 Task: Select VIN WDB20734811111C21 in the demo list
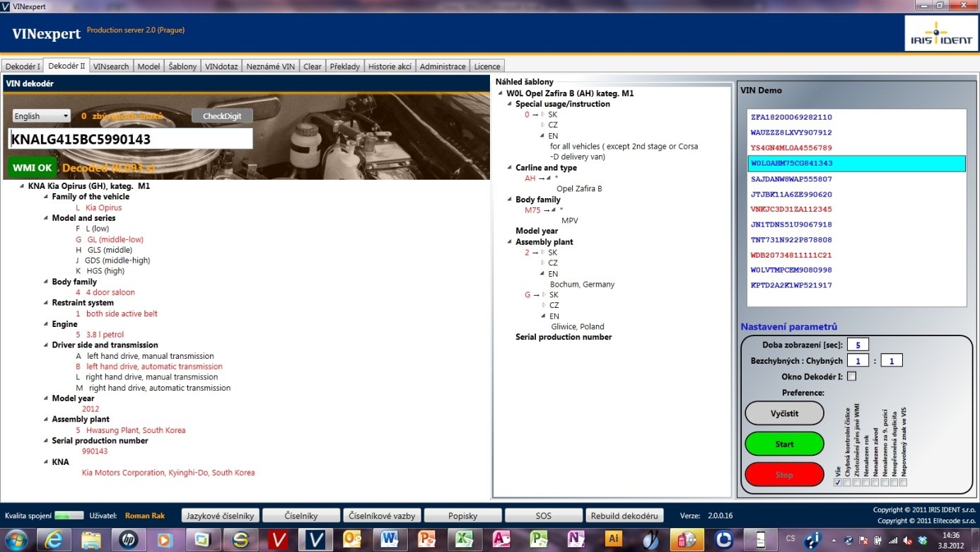(857, 255)
